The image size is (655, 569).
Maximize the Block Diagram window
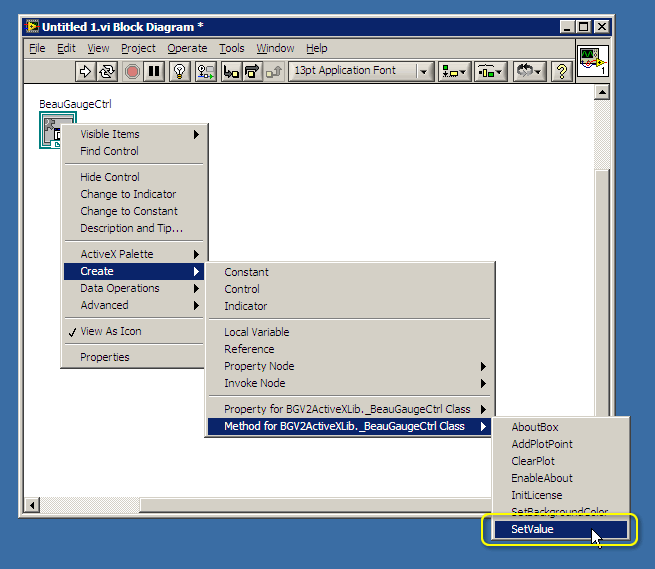(583, 27)
